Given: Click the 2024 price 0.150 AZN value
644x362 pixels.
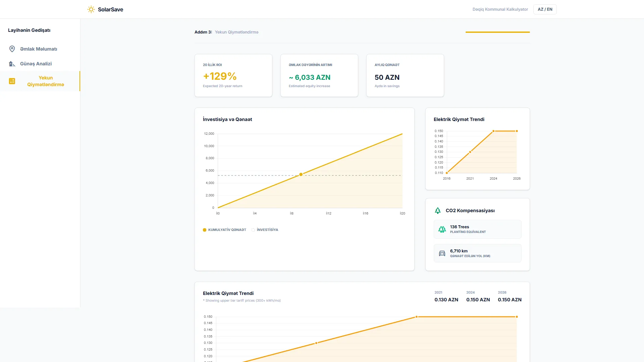Looking at the screenshot, I should [478, 300].
